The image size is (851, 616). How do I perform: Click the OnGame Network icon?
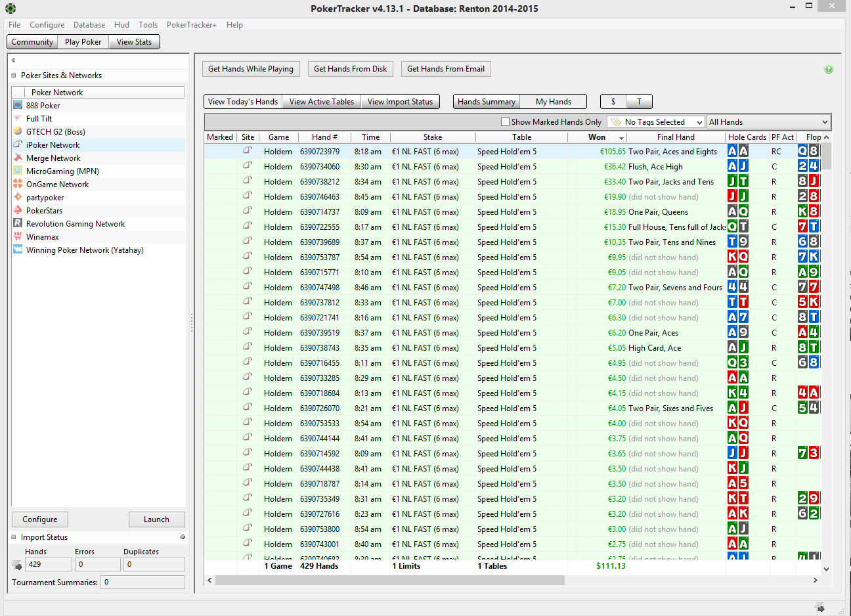tap(18, 184)
